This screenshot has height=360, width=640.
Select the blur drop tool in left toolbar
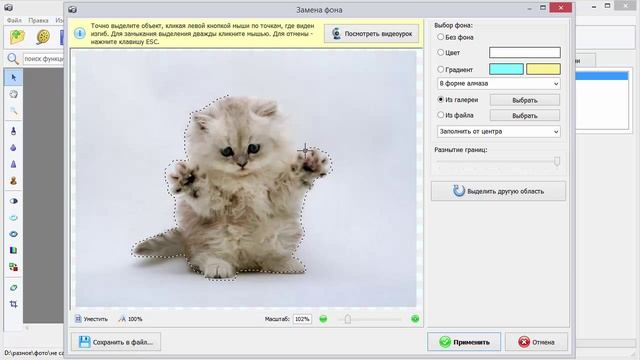point(13,148)
